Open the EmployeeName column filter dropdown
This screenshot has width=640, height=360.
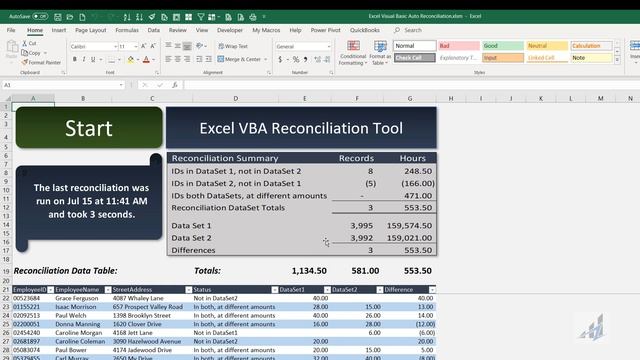[x=108, y=290]
